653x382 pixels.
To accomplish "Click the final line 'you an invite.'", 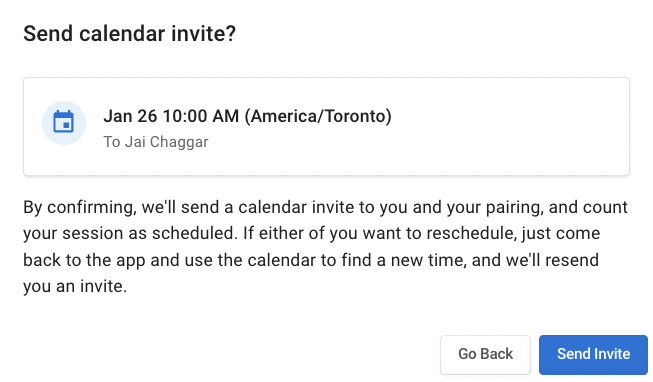I will [x=75, y=286].
